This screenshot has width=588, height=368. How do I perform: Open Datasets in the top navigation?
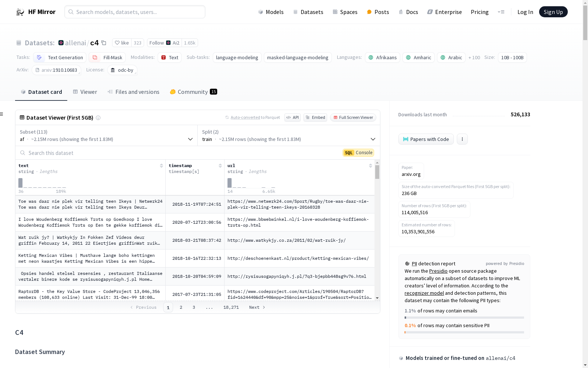coord(308,12)
